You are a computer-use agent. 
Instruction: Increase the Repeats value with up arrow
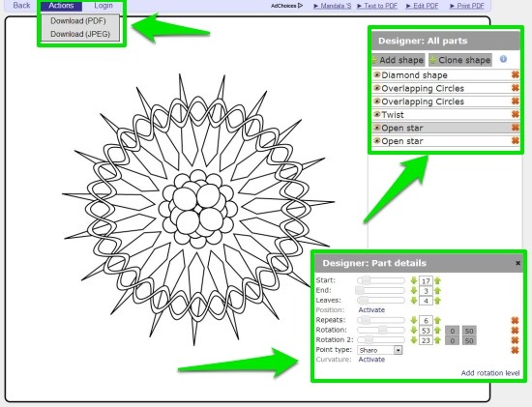pos(437,320)
